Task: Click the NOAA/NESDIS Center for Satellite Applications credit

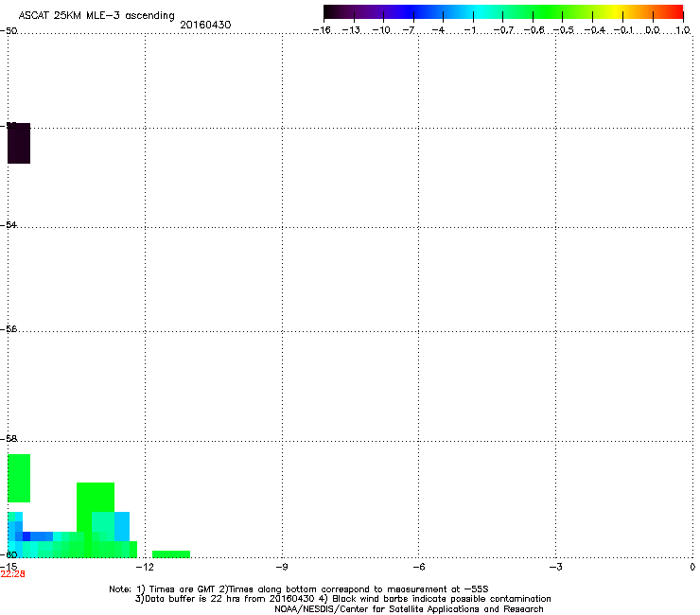Action: click(409, 608)
